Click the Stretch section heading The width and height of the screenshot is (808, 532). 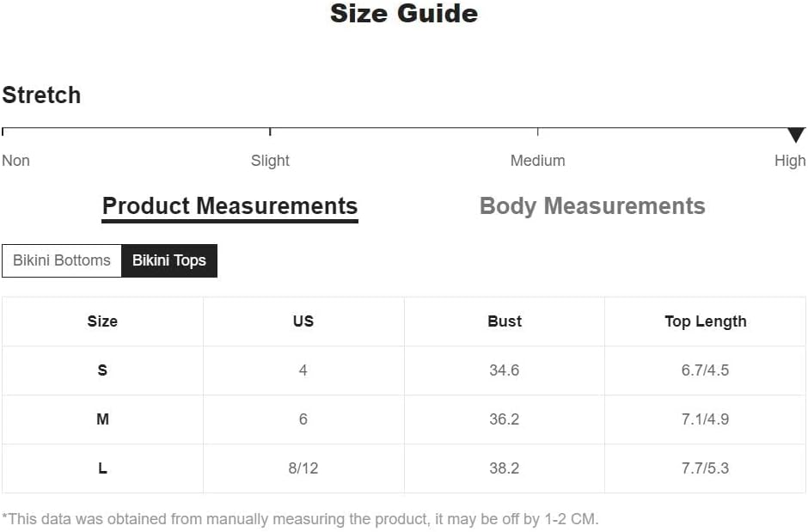pyautogui.click(x=41, y=95)
